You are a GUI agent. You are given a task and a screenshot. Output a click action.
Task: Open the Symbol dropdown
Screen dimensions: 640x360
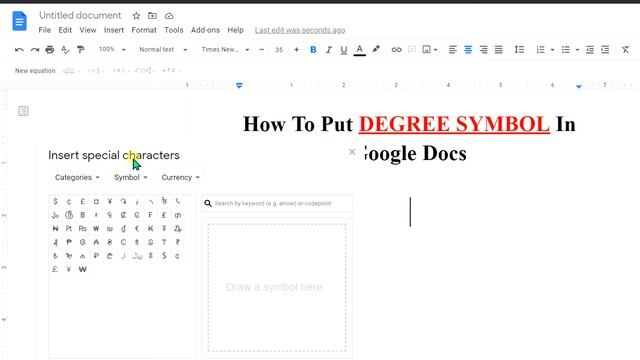[131, 177]
